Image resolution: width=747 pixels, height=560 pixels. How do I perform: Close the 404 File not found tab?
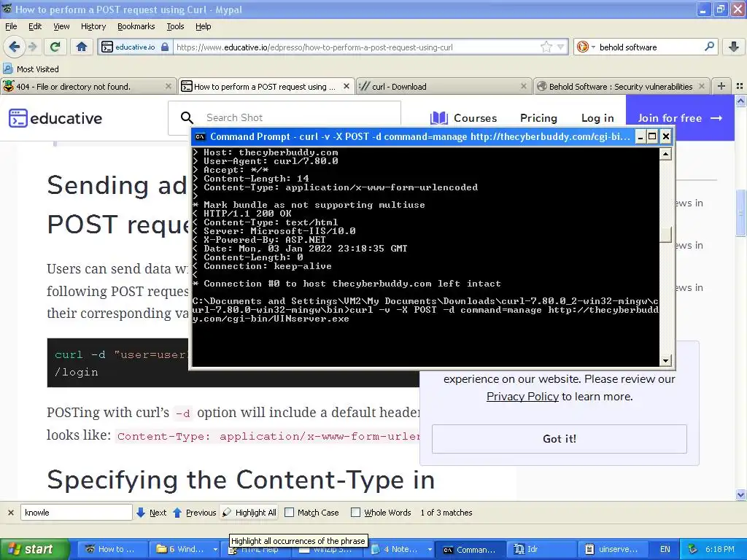169,86
